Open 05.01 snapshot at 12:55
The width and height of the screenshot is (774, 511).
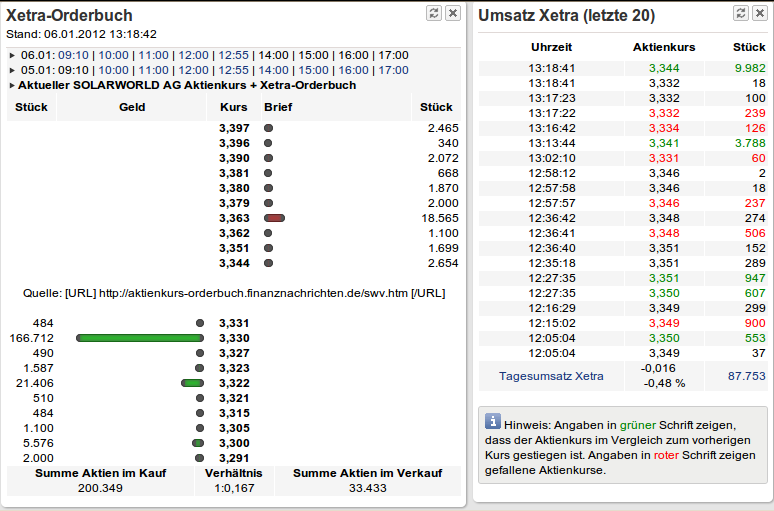coord(233,70)
